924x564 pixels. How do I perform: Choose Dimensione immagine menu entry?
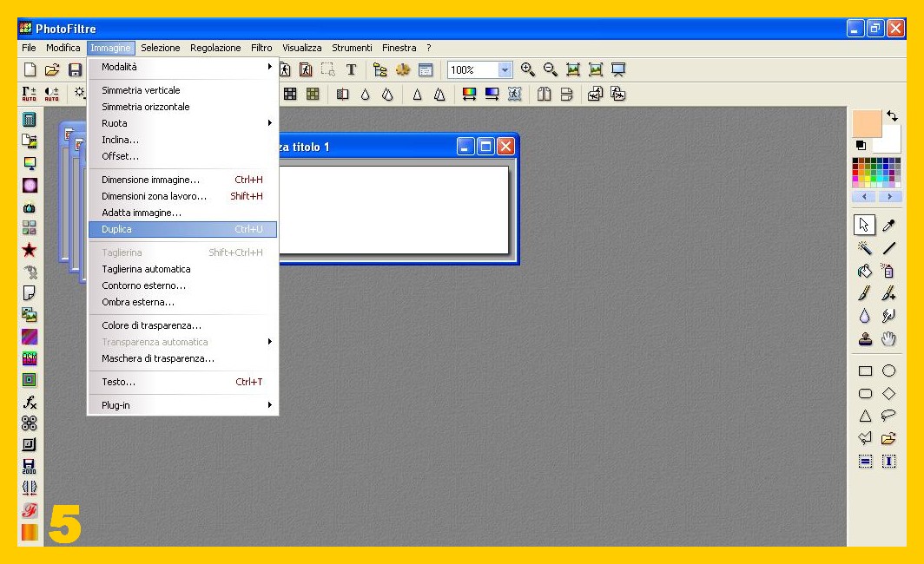click(x=150, y=180)
